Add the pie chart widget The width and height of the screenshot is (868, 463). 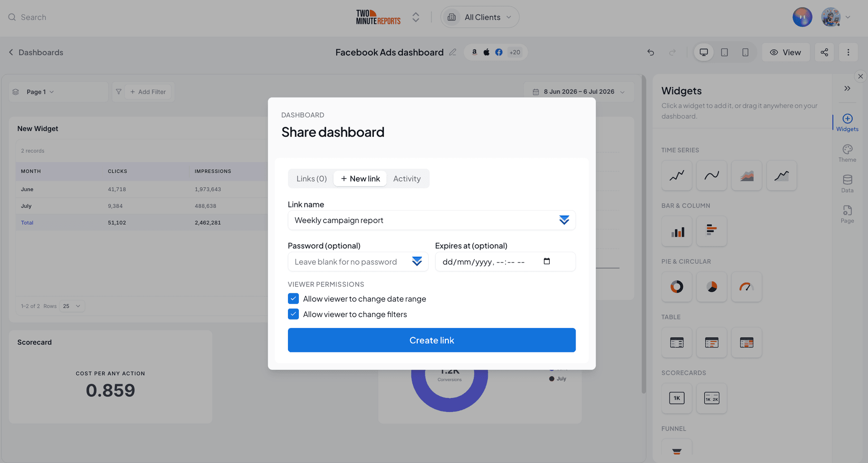point(712,287)
